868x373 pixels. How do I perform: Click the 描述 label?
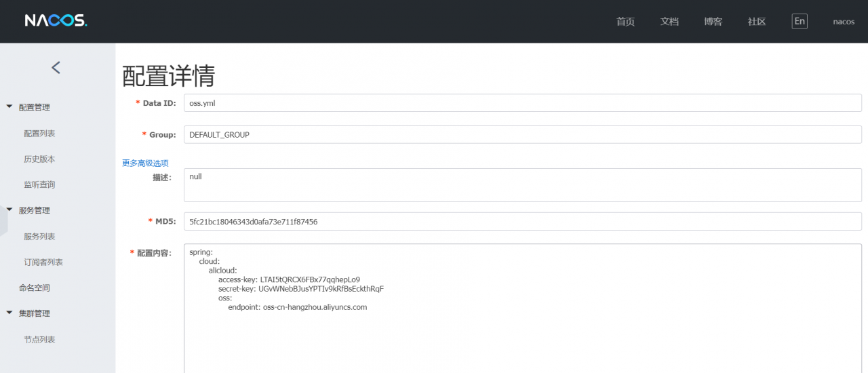pos(163,177)
